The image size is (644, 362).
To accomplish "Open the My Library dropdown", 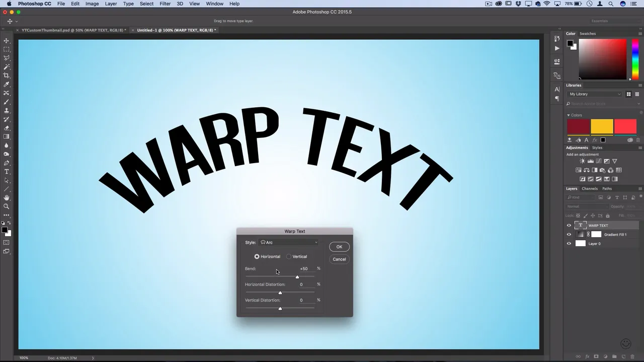I will [595, 94].
